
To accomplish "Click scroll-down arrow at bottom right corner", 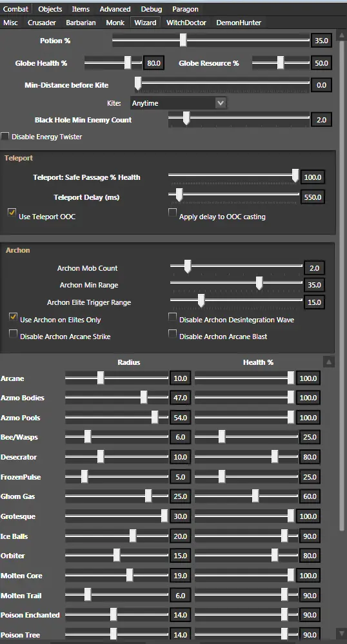I will (x=342, y=634).
